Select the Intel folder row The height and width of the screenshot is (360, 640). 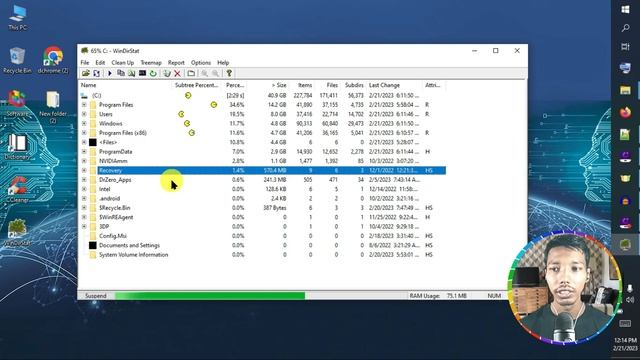pyautogui.click(x=262, y=189)
